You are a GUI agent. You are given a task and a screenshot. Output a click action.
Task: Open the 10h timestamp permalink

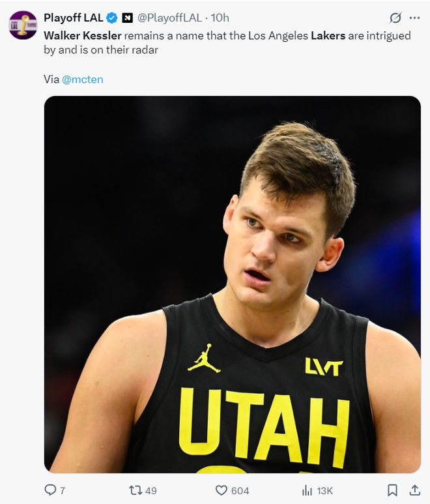coord(220,18)
